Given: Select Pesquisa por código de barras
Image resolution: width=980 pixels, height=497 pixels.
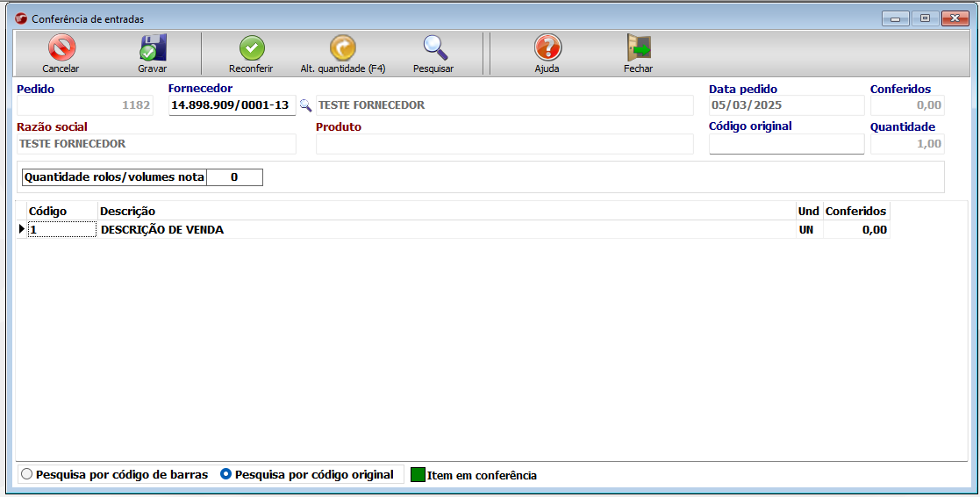Looking at the screenshot, I should (26, 474).
